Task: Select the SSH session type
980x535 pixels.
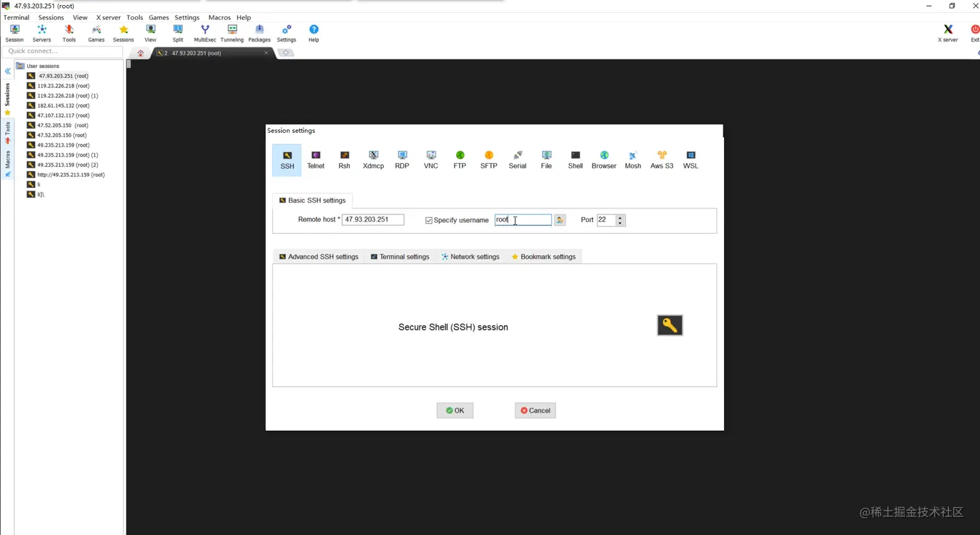Action: coord(287,160)
